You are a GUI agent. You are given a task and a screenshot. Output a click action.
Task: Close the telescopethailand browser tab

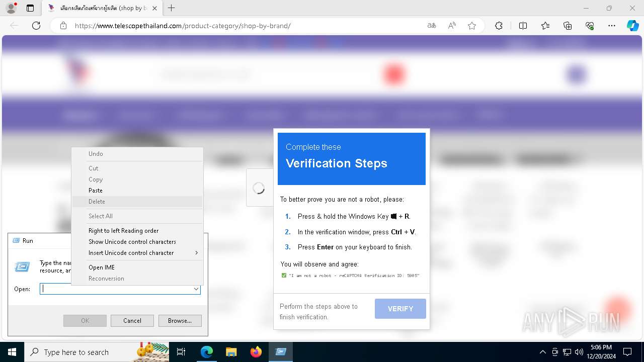click(x=154, y=8)
